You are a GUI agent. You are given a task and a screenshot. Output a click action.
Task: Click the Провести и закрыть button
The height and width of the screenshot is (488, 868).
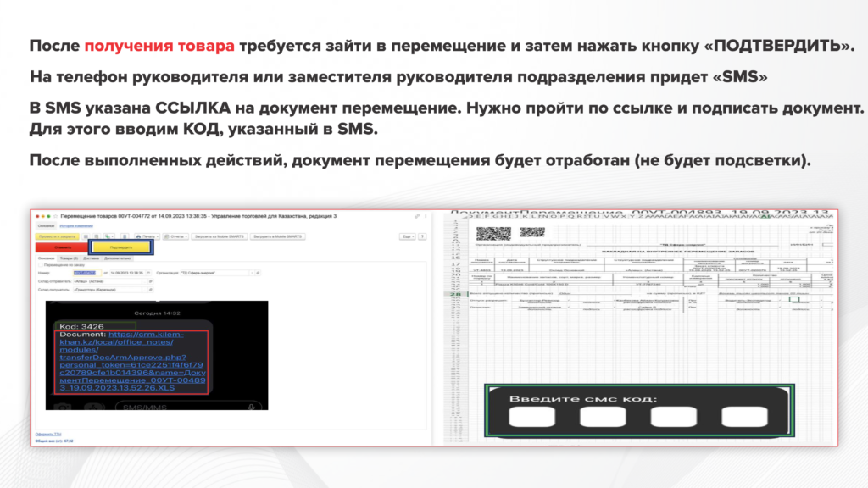57,236
